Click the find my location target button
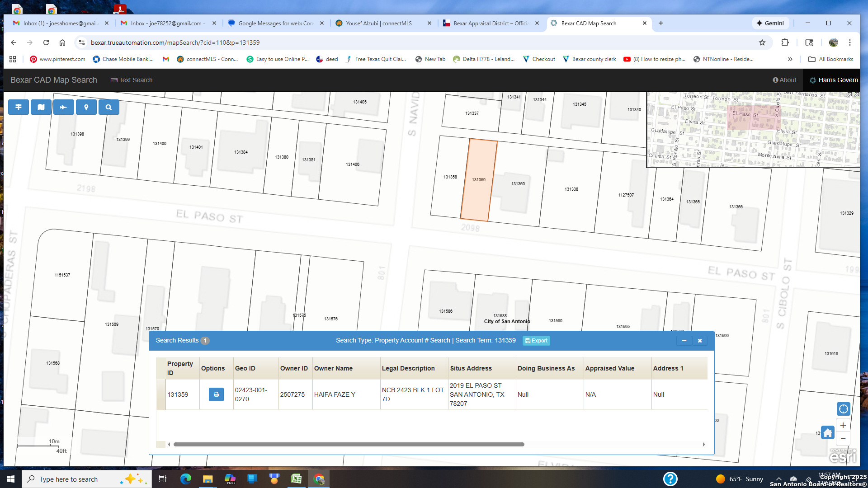This screenshot has height=488, width=868. [x=843, y=409]
